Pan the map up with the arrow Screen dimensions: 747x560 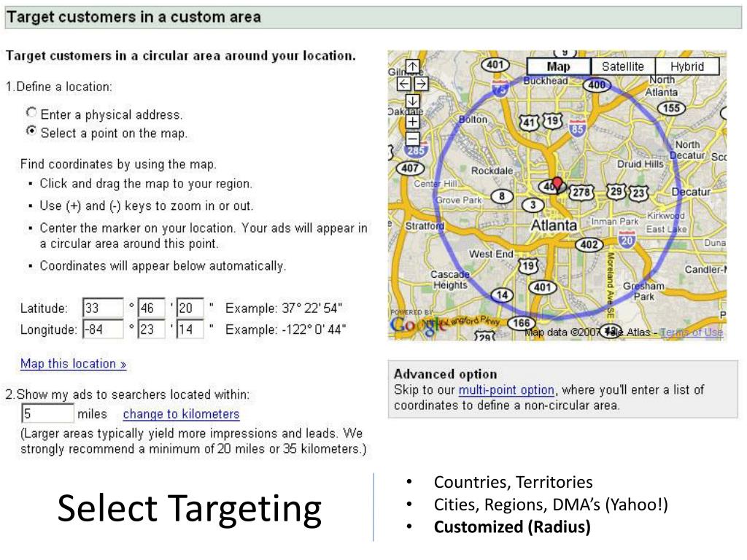click(x=413, y=66)
